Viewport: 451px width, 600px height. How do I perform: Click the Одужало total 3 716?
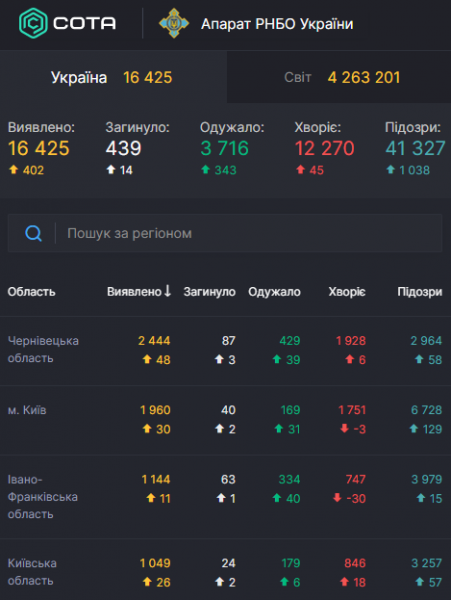(225, 148)
